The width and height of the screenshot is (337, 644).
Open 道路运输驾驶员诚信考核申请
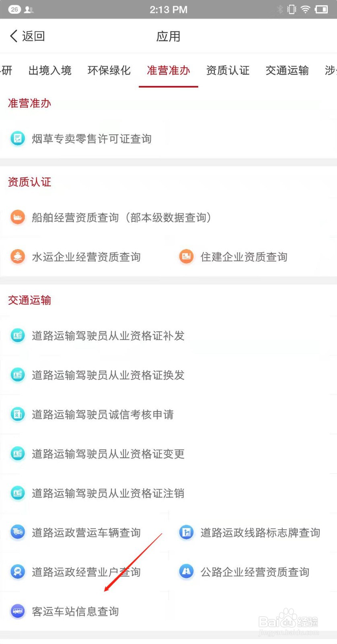click(168, 415)
